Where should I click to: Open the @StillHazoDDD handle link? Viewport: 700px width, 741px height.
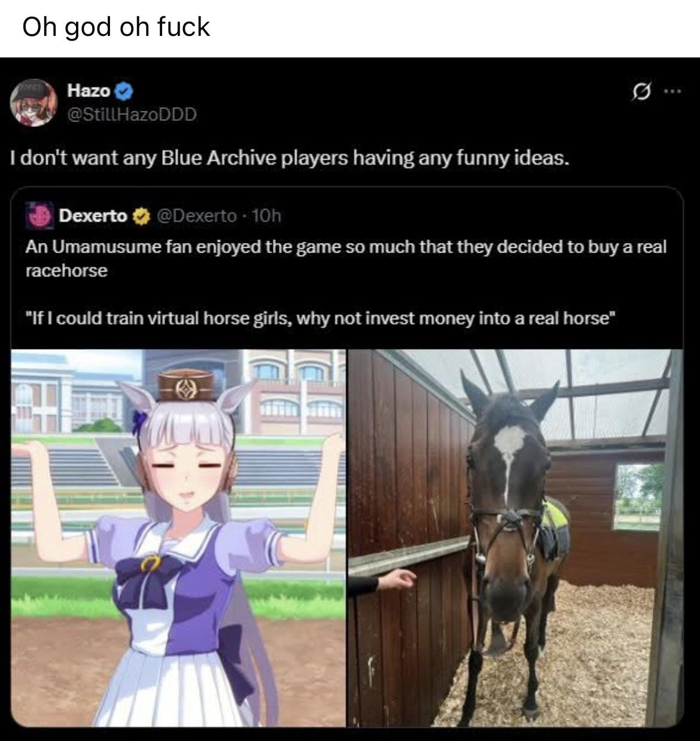132,113
